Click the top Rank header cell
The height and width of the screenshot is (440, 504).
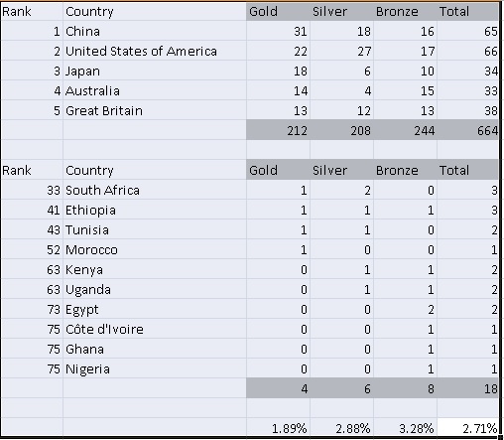(32, 11)
